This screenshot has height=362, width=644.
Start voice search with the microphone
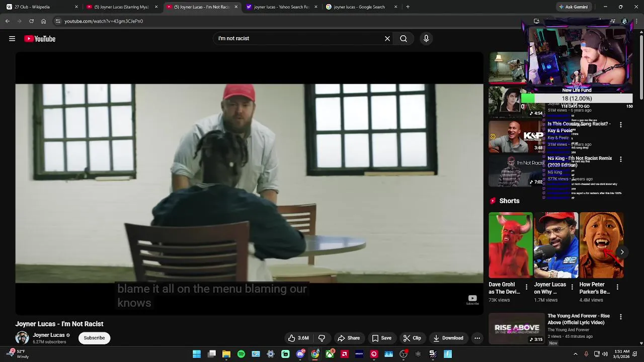[426, 38]
